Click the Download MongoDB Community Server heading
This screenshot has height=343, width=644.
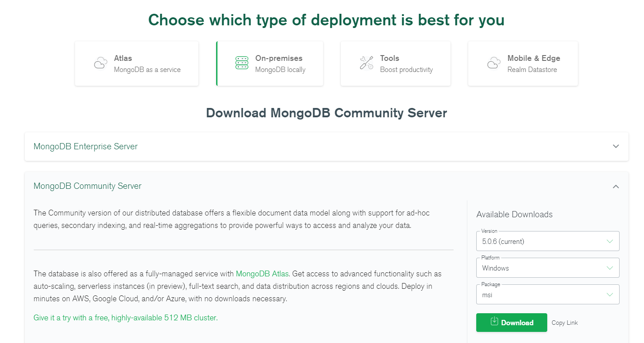(326, 113)
